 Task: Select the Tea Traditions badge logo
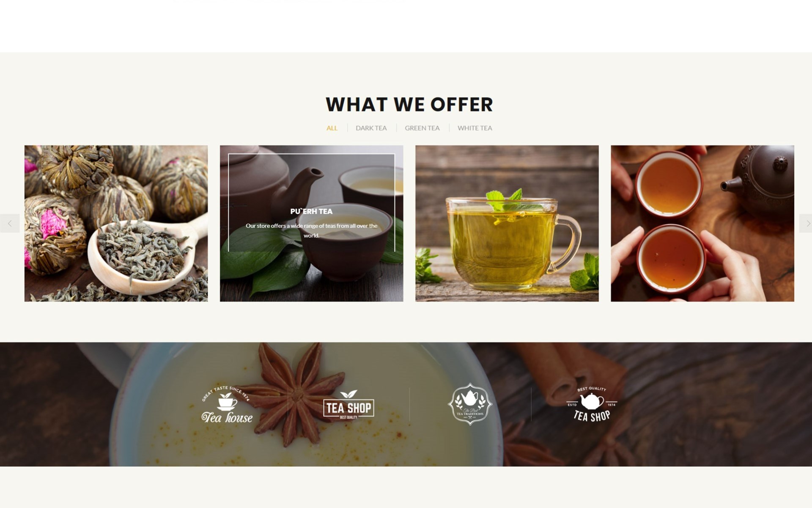click(x=470, y=404)
